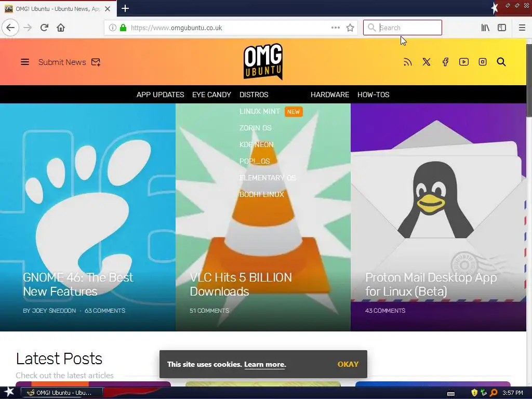
Task: Select the OMG! Ubuntu browser tab
Action: 58,9
